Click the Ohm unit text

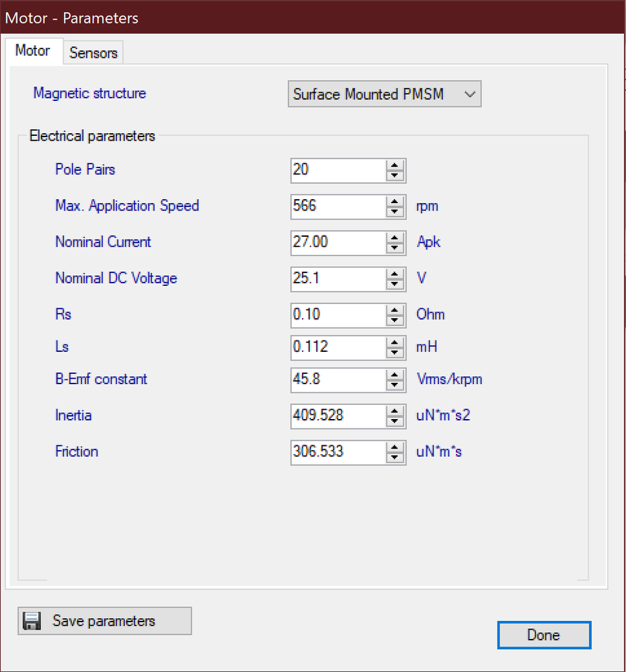(430, 314)
